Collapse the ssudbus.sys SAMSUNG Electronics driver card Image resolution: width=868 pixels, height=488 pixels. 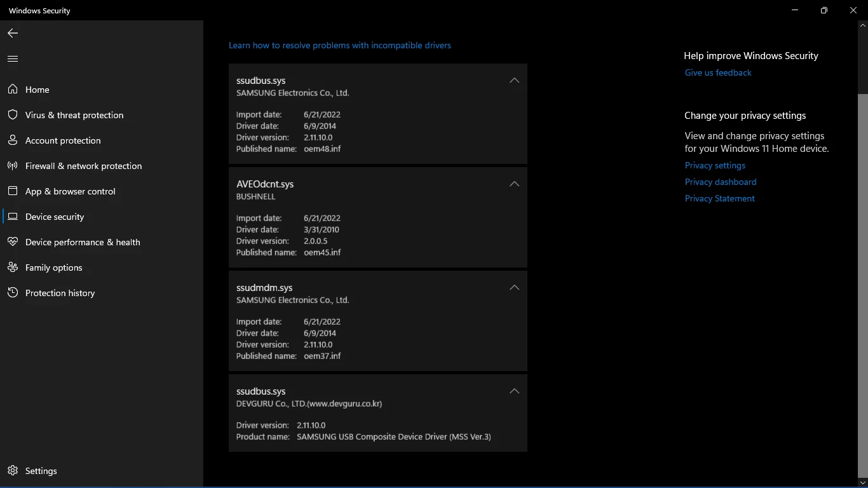point(514,81)
